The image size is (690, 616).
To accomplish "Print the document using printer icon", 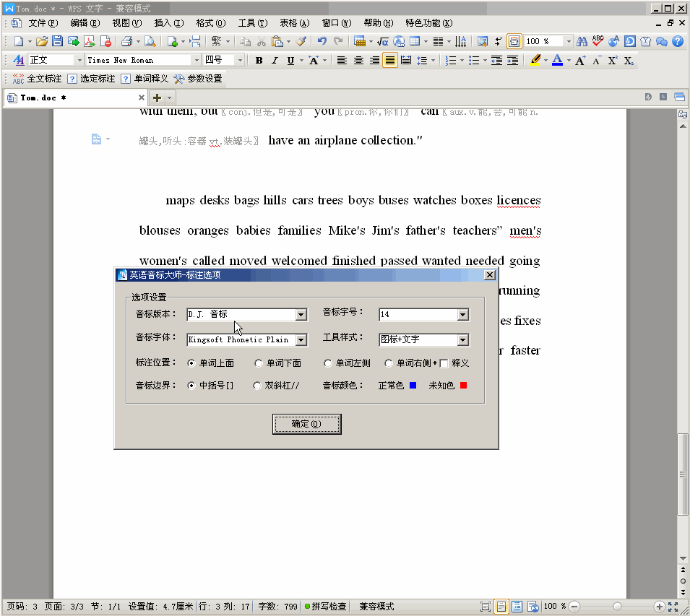I will [126, 41].
